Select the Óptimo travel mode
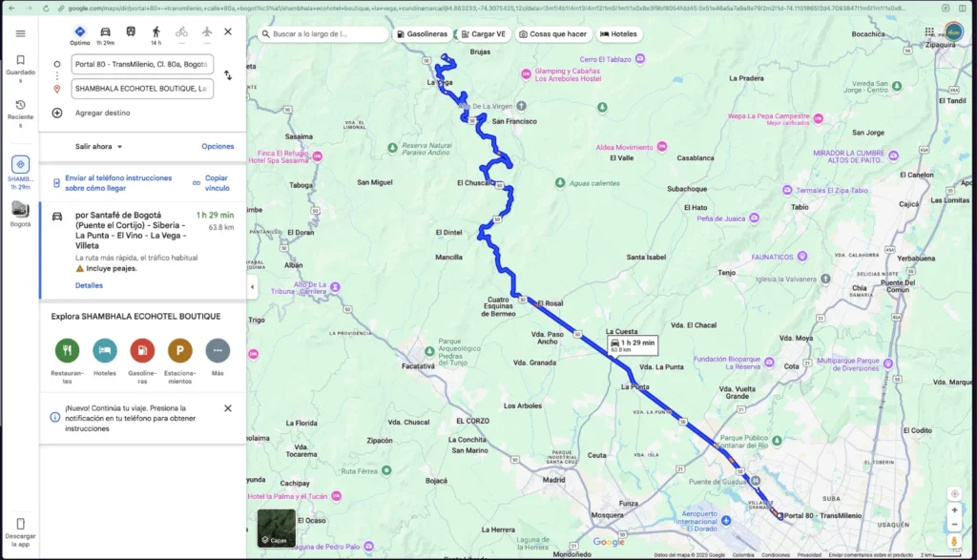 pyautogui.click(x=80, y=35)
